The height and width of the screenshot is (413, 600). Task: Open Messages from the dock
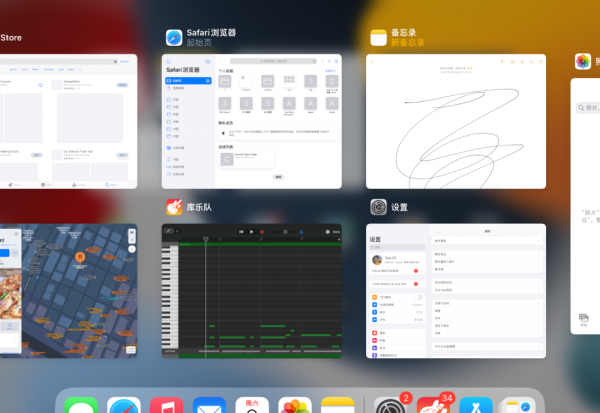(x=81, y=405)
